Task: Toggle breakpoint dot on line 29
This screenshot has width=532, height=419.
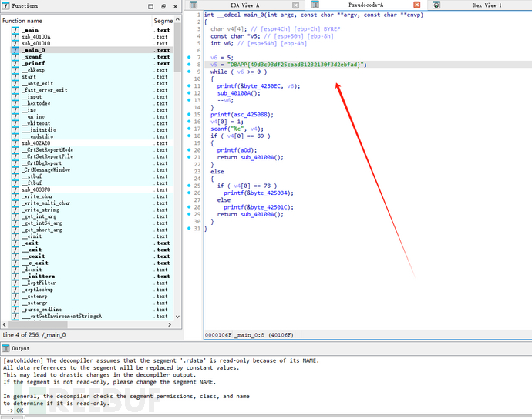Action: [190, 214]
